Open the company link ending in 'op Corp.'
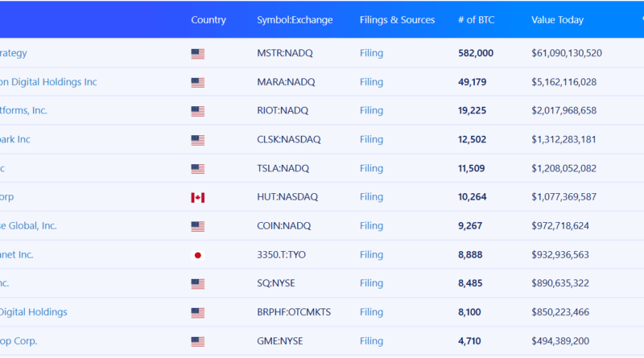 [x=19, y=341]
